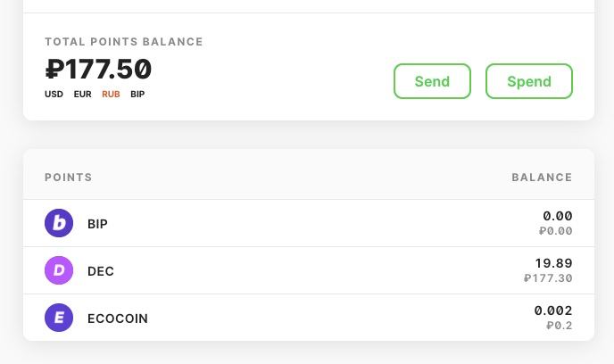Screen dimensions: 614x364
Task: Click the DEC ruble value ₽177.30
Action: coord(548,278)
